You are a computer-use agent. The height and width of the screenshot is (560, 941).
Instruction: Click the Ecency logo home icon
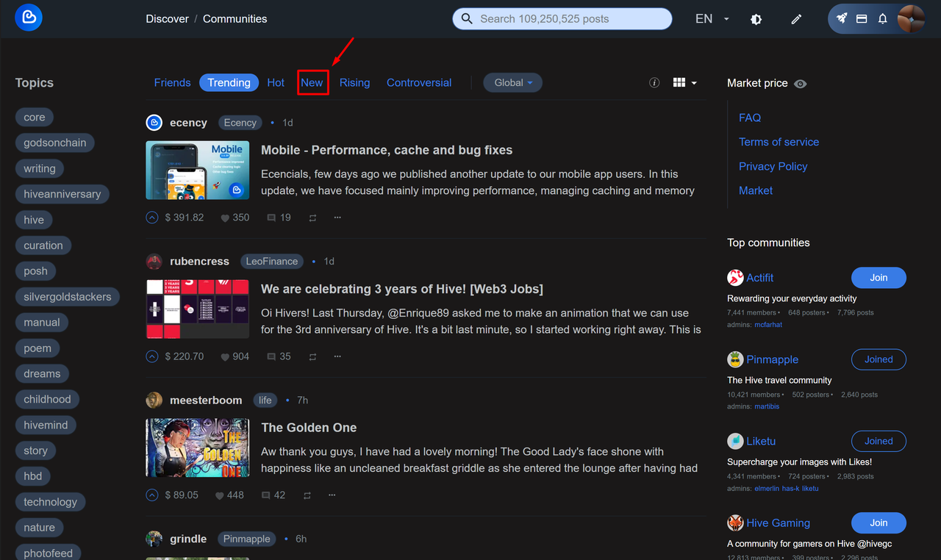click(29, 18)
